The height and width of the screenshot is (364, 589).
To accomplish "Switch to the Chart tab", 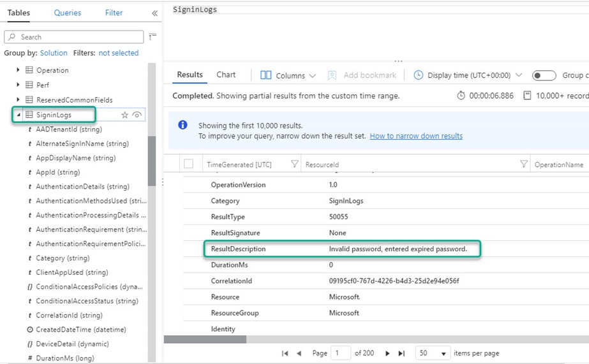I will (226, 75).
